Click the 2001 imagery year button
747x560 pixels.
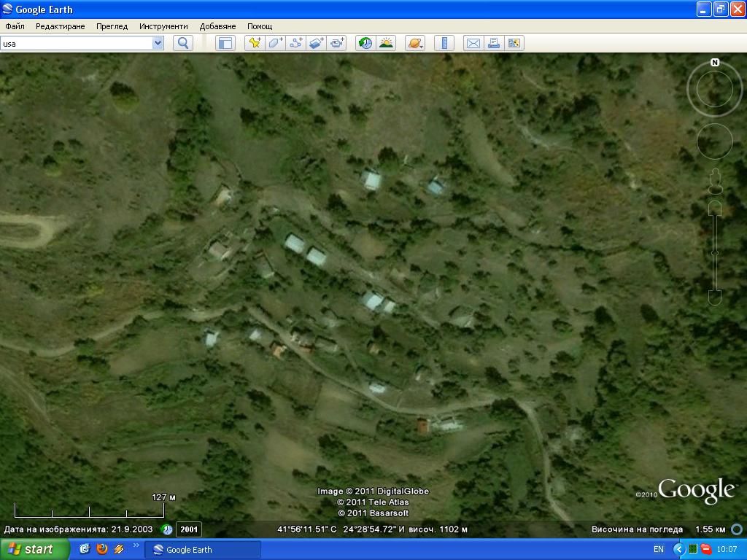pyautogui.click(x=189, y=529)
